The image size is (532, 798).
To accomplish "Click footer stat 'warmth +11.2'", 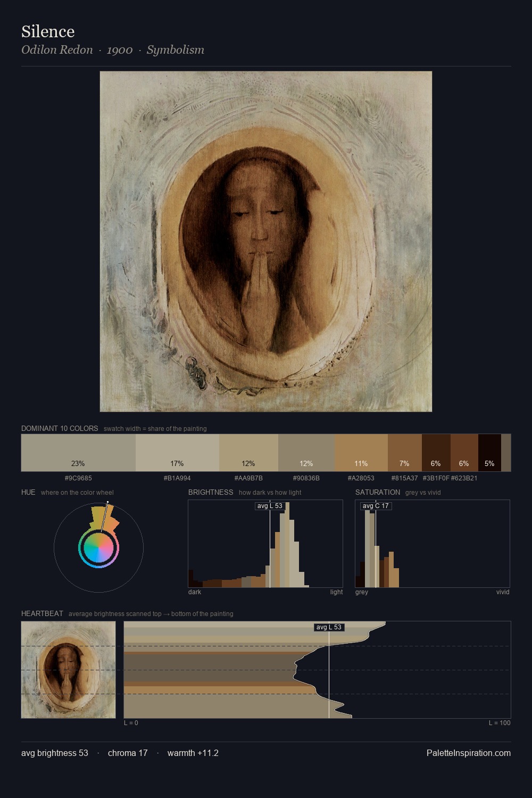I will pyautogui.click(x=193, y=753).
